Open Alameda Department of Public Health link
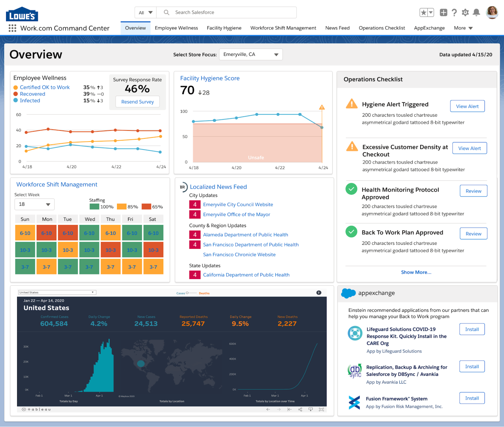The width and height of the screenshot is (504, 427). (245, 235)
